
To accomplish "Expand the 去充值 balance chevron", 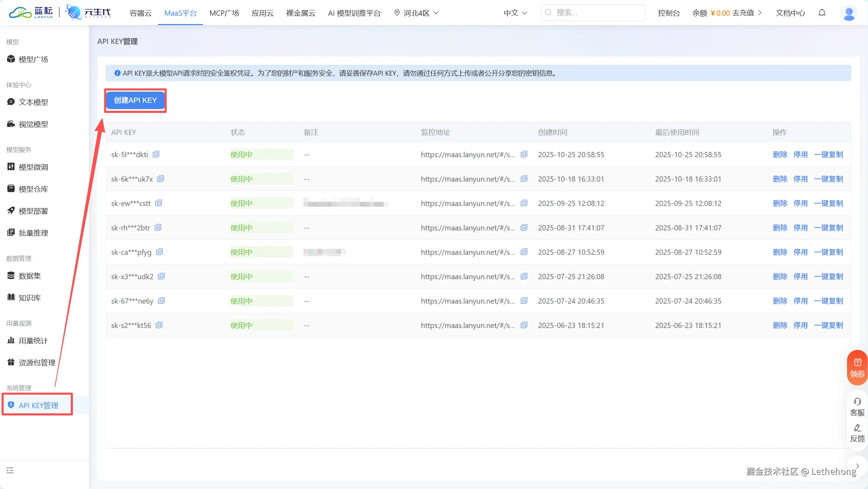I will [x=760, y=13].
